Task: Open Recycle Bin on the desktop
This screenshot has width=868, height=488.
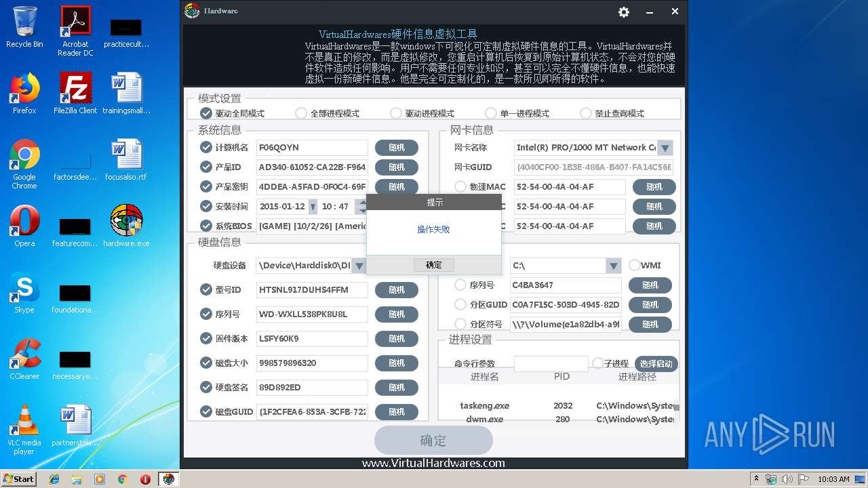Action: point(24,27)
